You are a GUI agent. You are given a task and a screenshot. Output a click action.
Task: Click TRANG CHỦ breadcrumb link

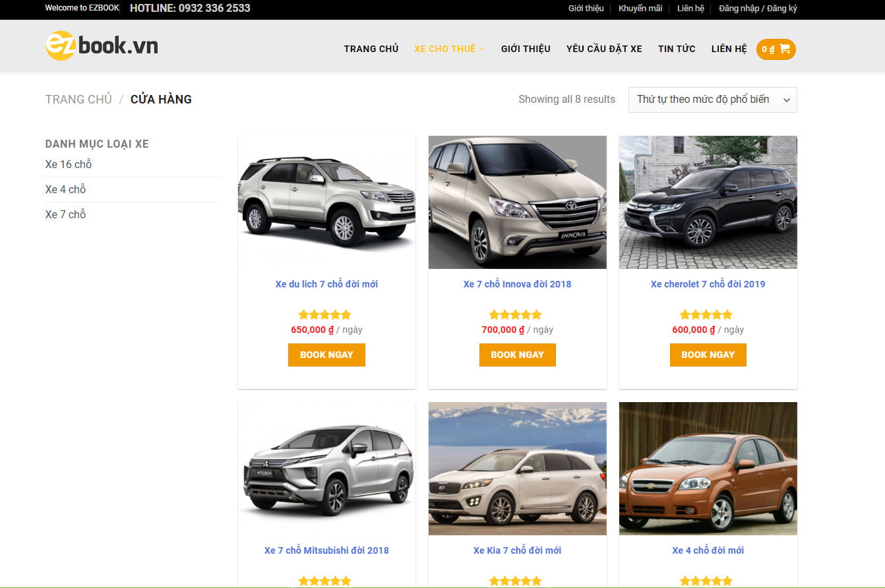click(x=78, y=100)
